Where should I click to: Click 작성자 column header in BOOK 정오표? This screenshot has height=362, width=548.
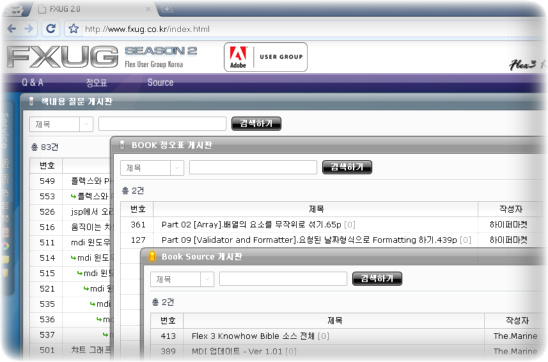(x=511, y=209)
